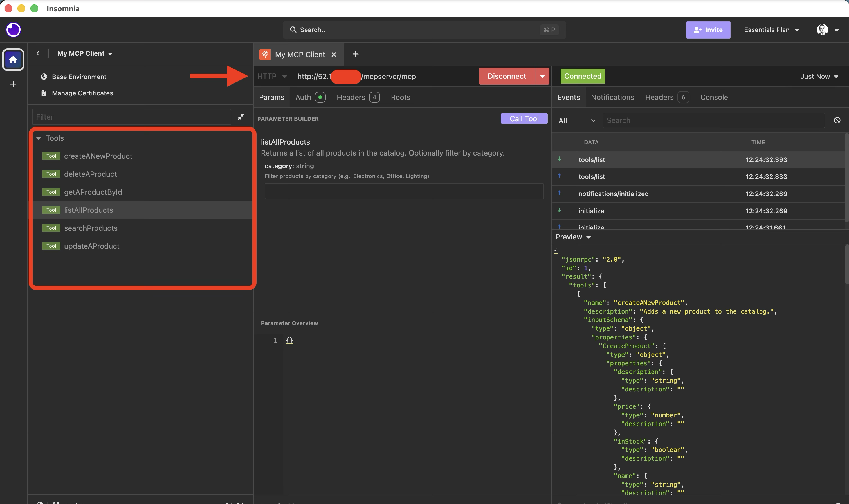
Task: Switch to the Console tab
Action: (713, 97)
